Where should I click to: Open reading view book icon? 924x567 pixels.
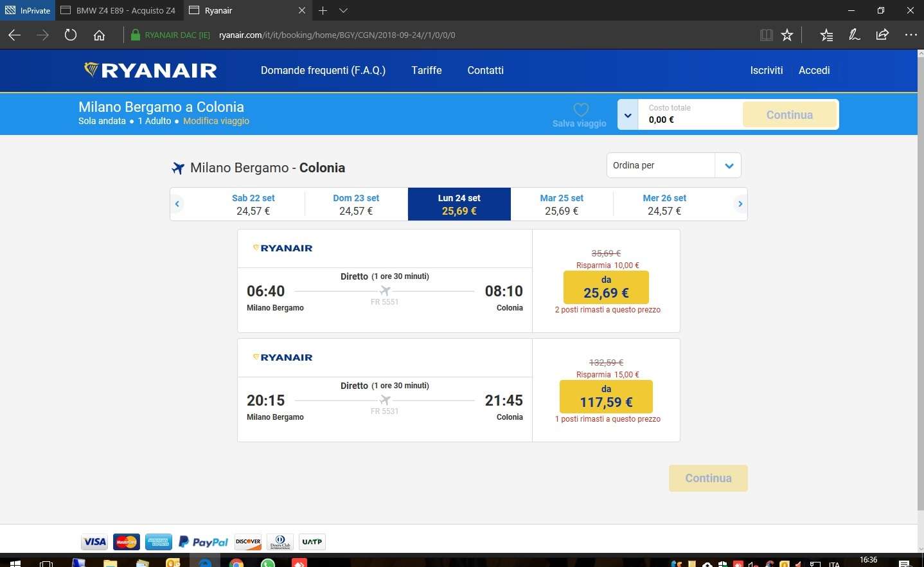pos(766,35)
